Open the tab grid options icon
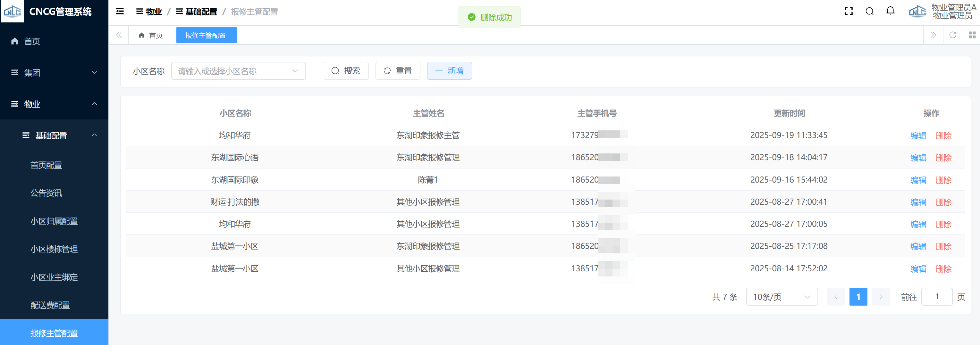The width and height of the screenshot is (980, 345). [x=972, y=35]
